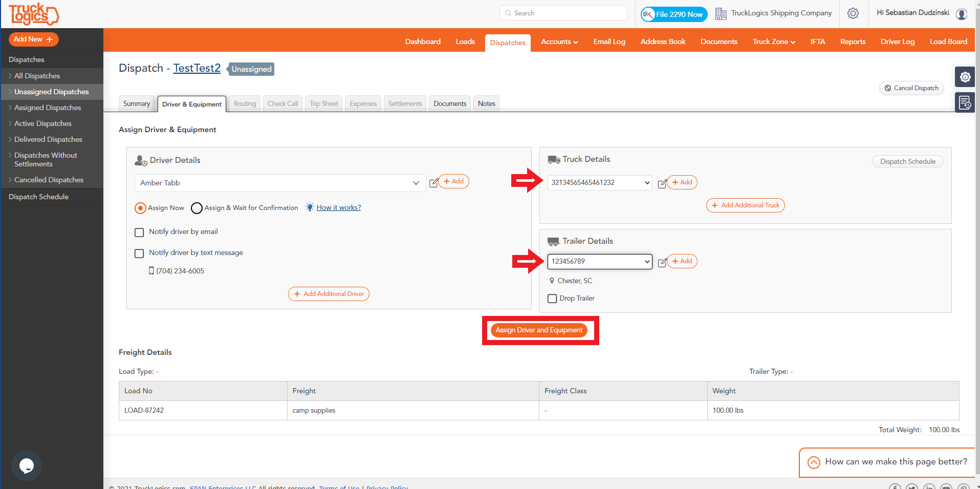
Task: Add a new truck with Add button
Action: (x=682, y=182)
